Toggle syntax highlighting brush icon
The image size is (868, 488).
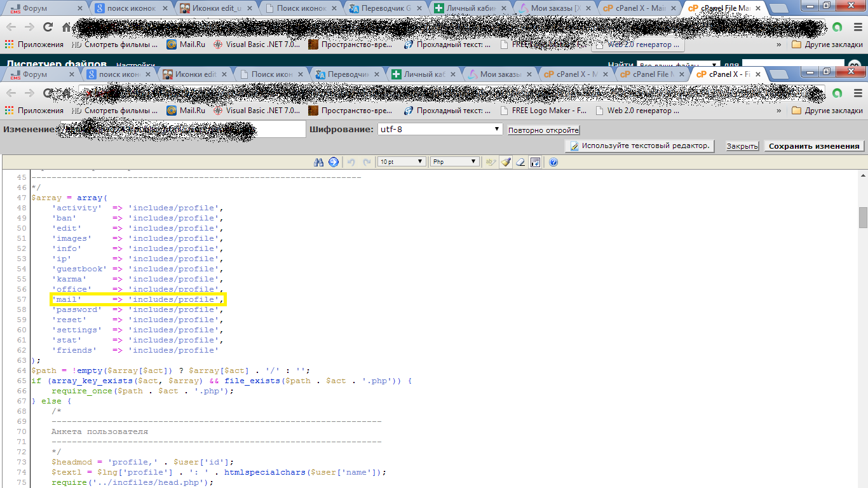(506, 162)
